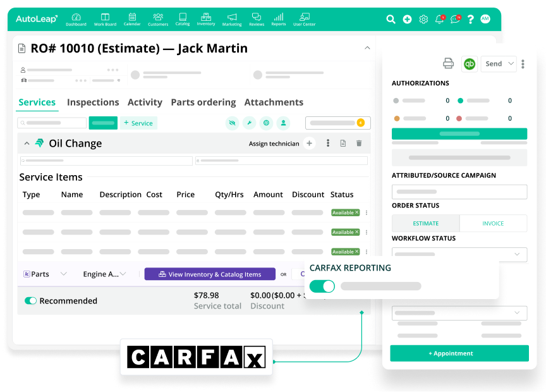Delete the Oil Change service with the trash icon
The image size is (546, 392).
tap(359, 144)
